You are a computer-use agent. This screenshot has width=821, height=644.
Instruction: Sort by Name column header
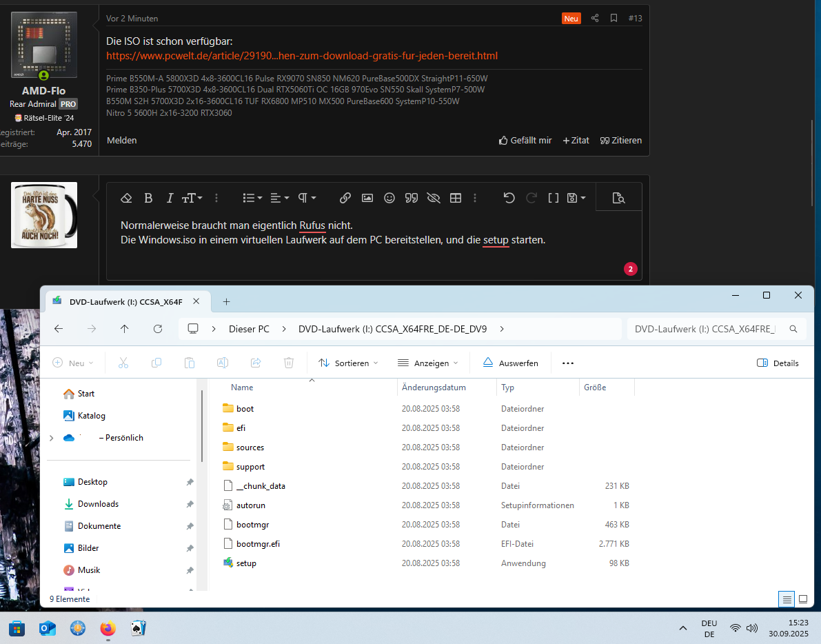click(x=242, y=388)
